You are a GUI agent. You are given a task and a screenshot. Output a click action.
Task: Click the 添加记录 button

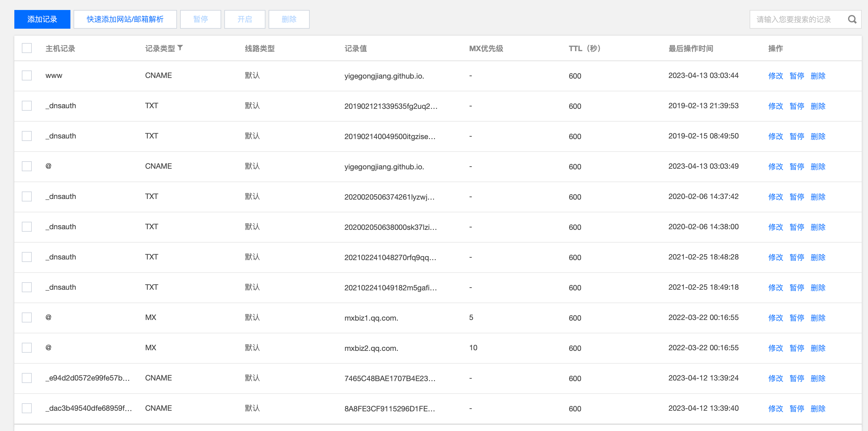point(42,19)
